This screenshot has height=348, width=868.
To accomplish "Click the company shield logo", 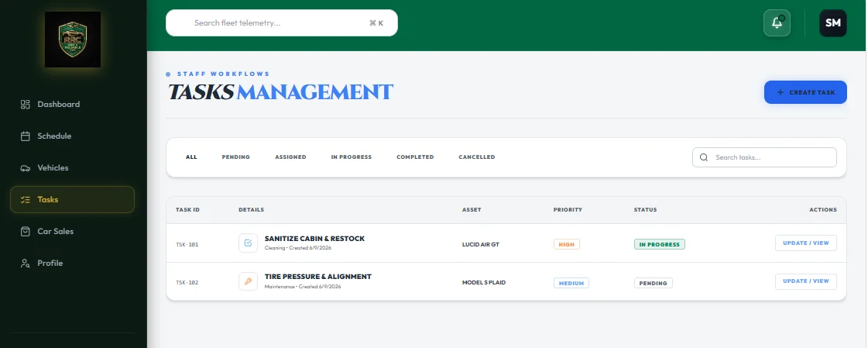I will (73, 40).
